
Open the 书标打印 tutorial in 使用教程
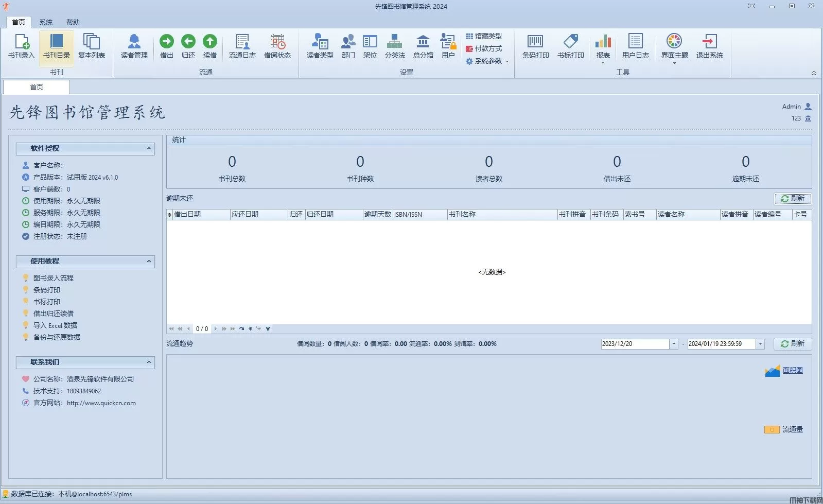tap(47, 302)
